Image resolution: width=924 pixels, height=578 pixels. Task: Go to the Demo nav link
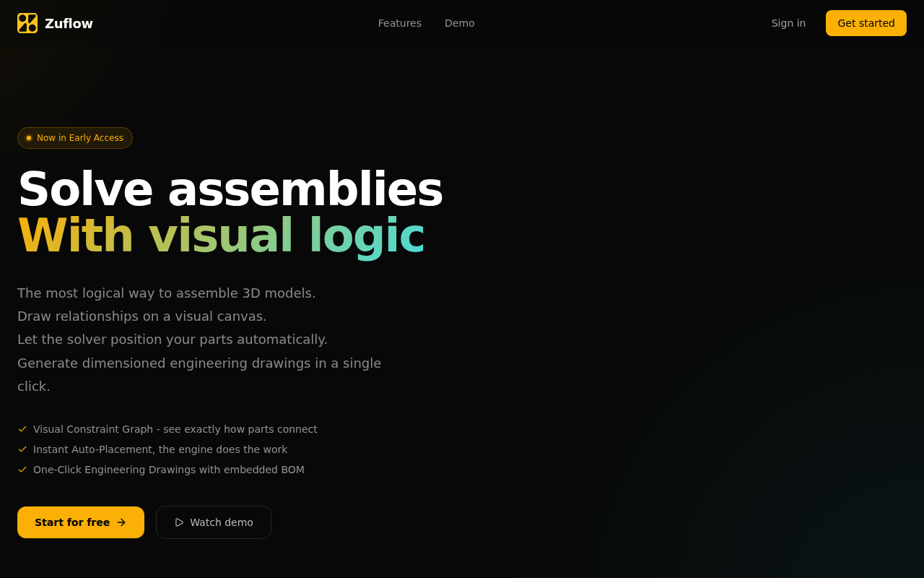460,23
